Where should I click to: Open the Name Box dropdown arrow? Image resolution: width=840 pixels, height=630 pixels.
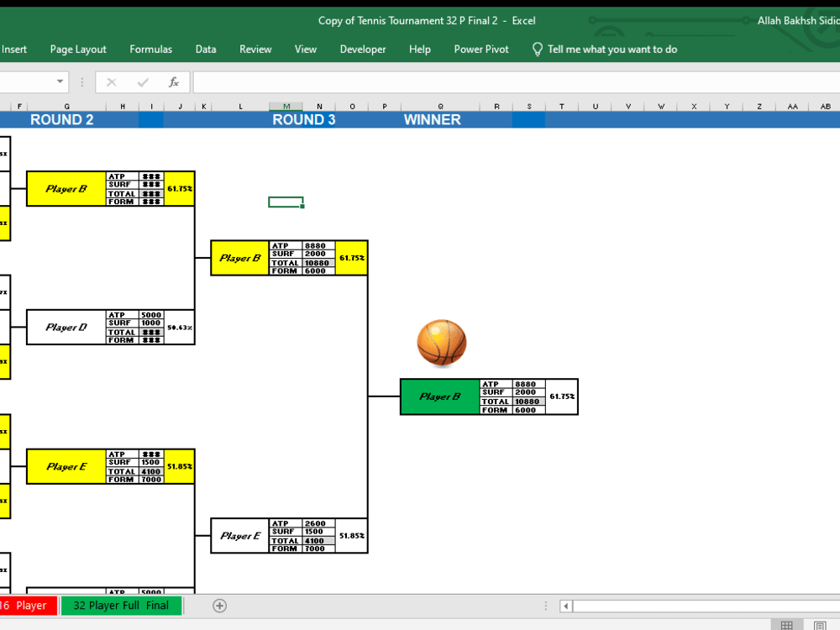click(60, 81)
